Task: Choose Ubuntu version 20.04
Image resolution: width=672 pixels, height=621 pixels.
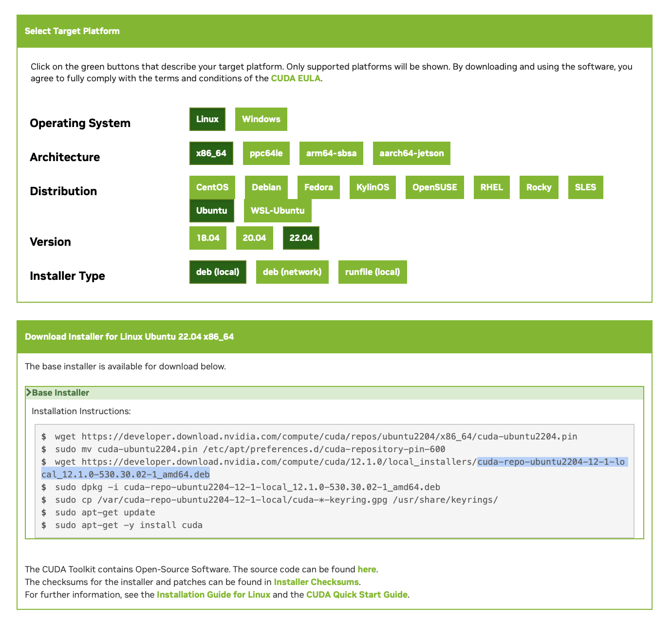Action: (254, 238)
